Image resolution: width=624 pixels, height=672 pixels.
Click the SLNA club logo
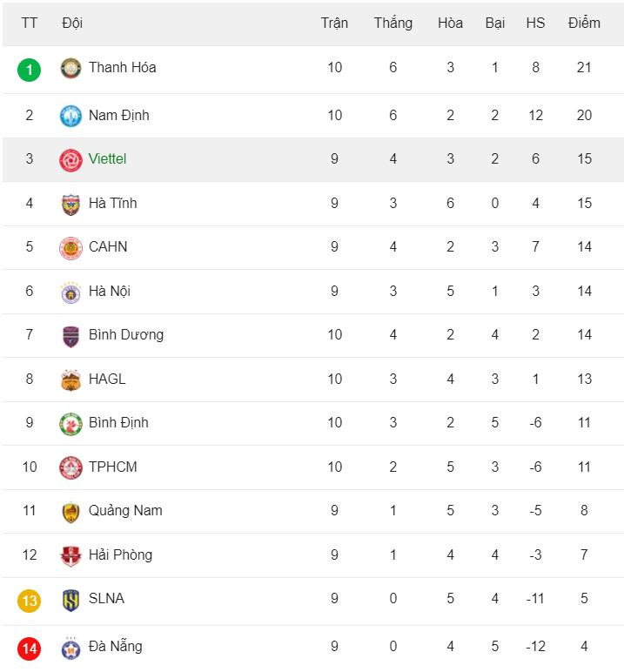(x=70, y=599)
